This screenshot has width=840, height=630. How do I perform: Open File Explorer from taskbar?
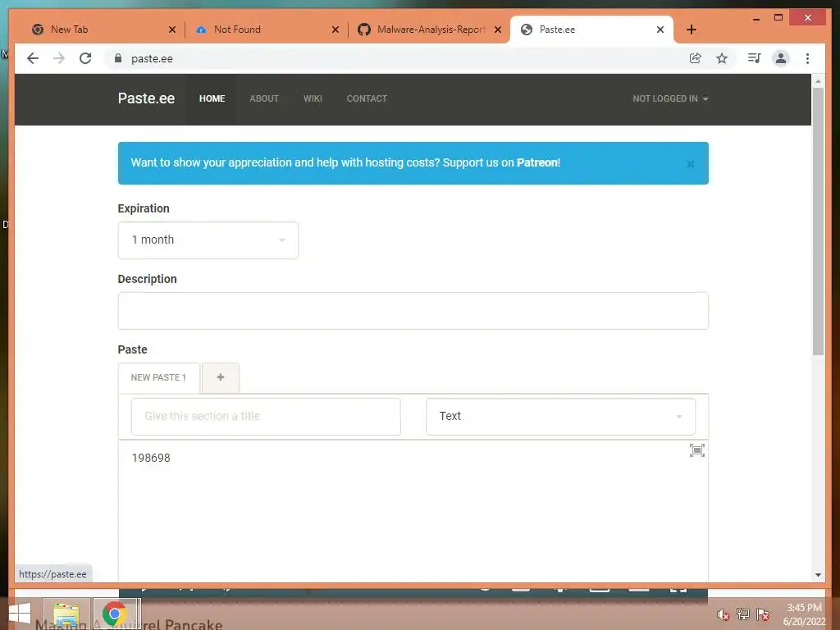(x=66, y=614)
